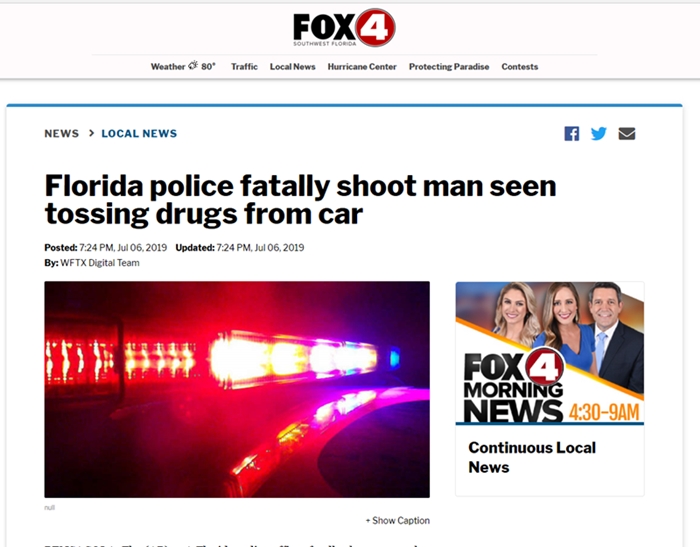
Task: Click the article headline about Florida police
Action: (300, 200)
